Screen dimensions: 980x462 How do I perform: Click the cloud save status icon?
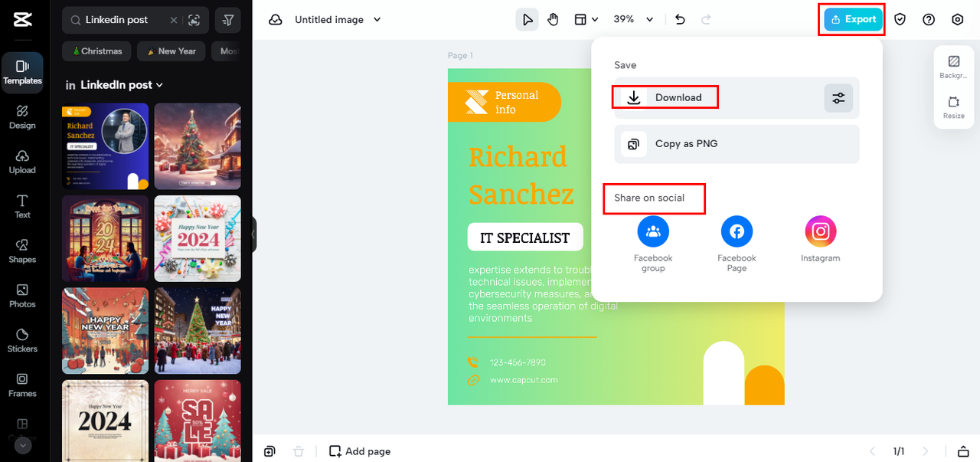pos(276,20)
